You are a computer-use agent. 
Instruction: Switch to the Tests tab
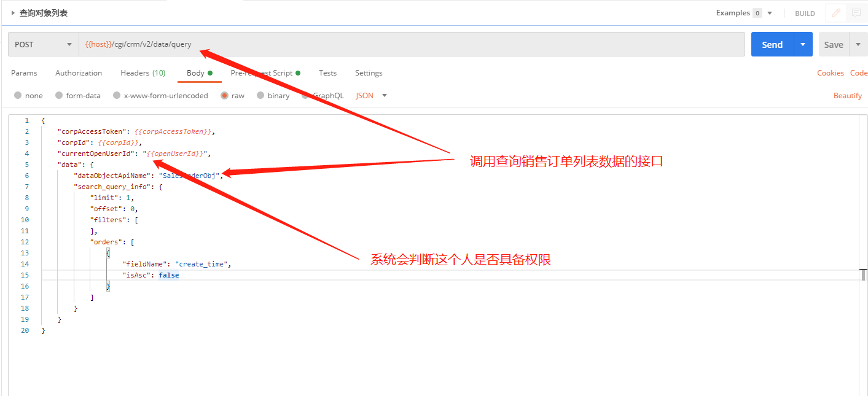point(327,73)
